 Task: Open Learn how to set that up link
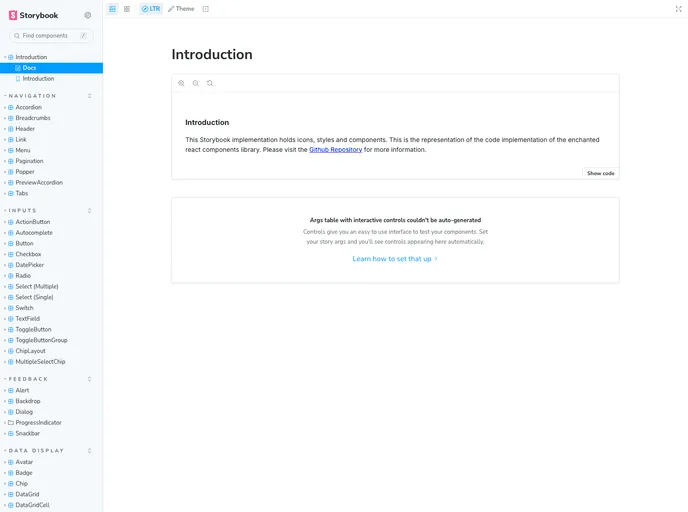tap(395, 259)
